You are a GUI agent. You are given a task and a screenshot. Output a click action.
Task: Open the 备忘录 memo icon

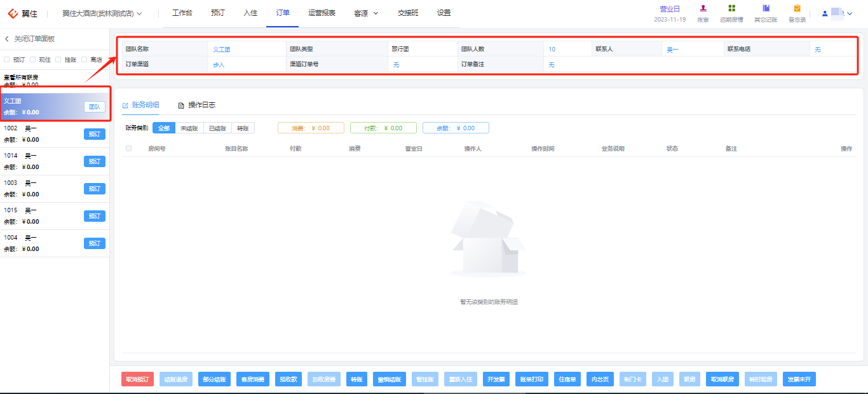(797, 8)
